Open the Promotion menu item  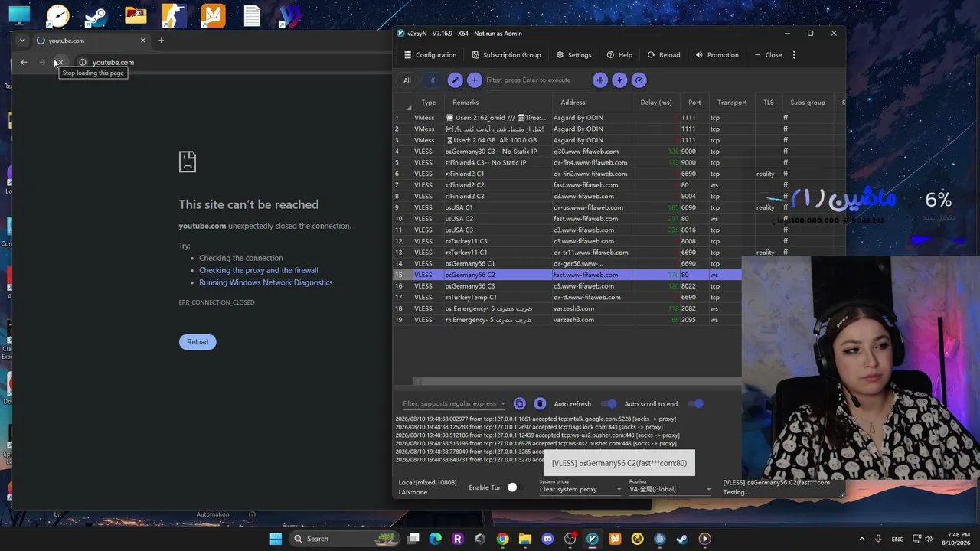pyautogui.click(x=717, y=55)
